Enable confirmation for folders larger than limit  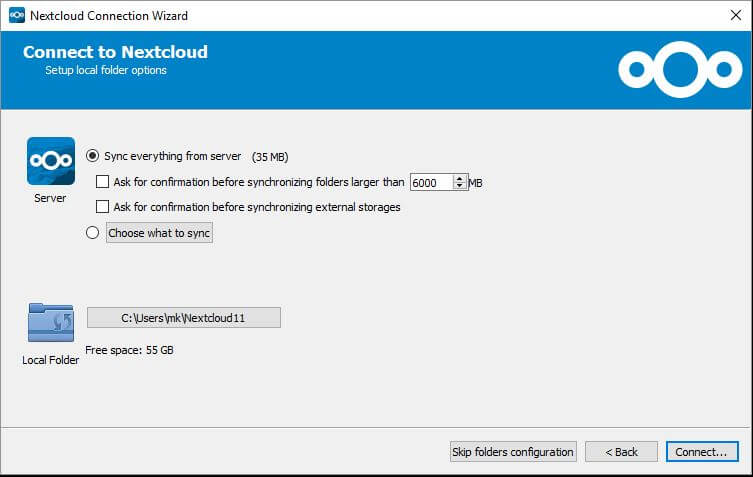[102, 182]
